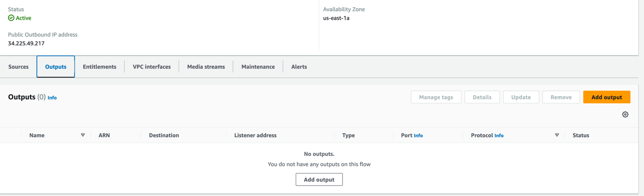Open Info link next to Protocol column

[x=499, y=135]
